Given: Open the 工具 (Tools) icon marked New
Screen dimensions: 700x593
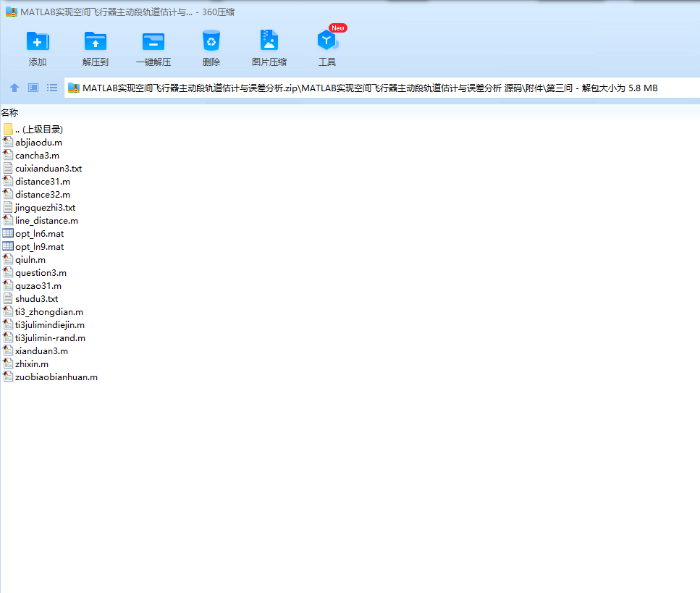Looking at the screenshot, I should click(327, 41).
